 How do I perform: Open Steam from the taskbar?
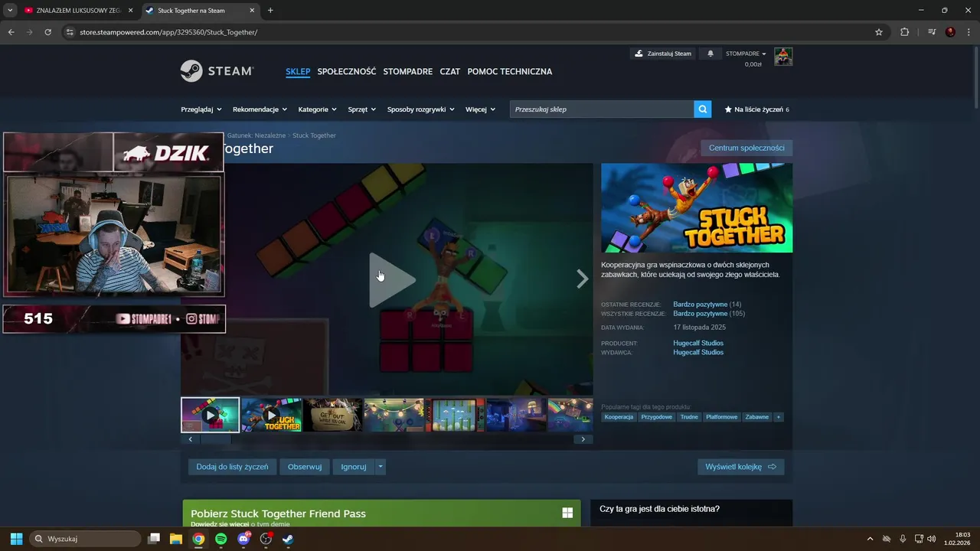(288, 539)
